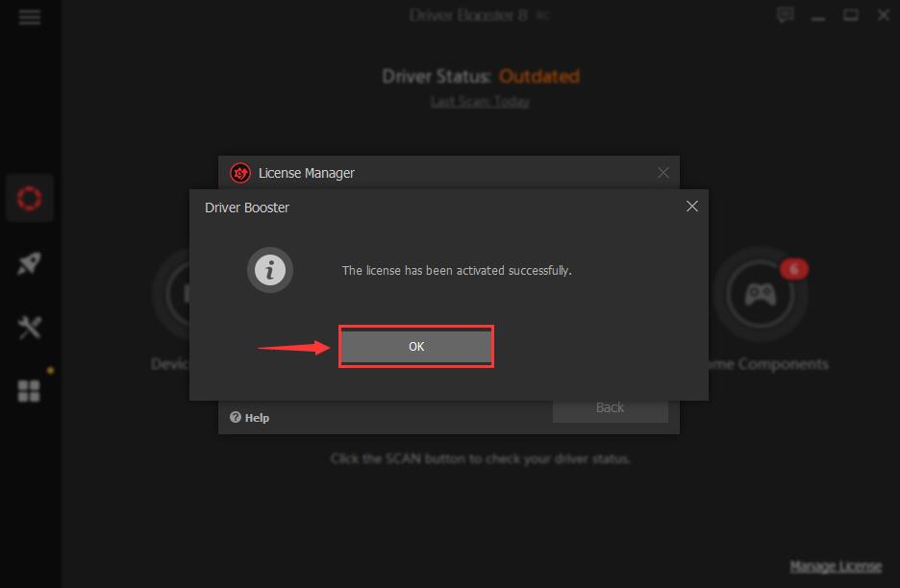The image size is (900, 588).
Task: Click the red notification badge on Game Components
Action: pos(794,269)
